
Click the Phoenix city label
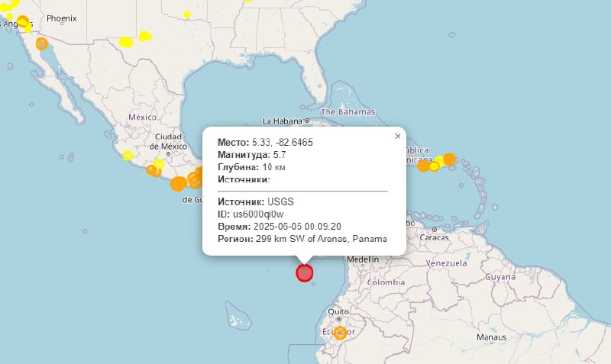point(62,18)
